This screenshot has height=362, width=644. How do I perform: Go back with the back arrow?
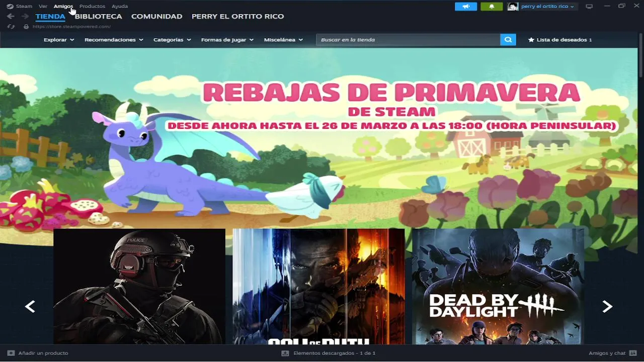pyautogui.click(x=11, y=17)
